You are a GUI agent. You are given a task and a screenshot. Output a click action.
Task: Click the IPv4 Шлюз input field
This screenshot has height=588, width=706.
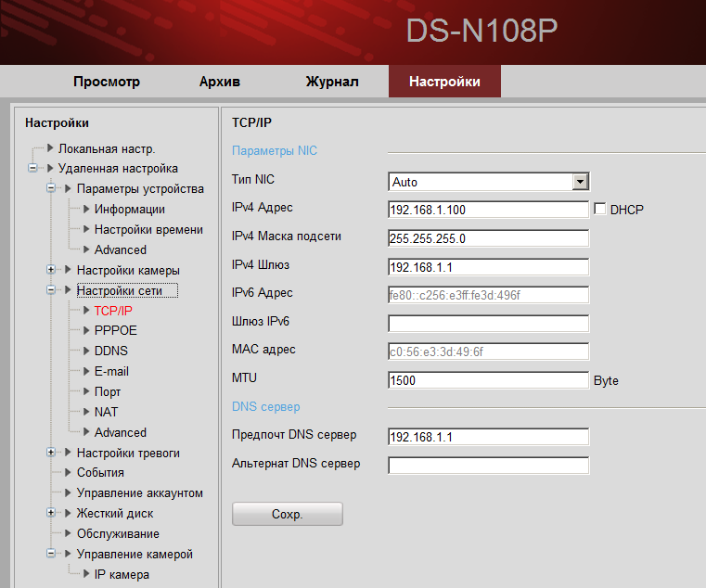click(x=489, y=267)
